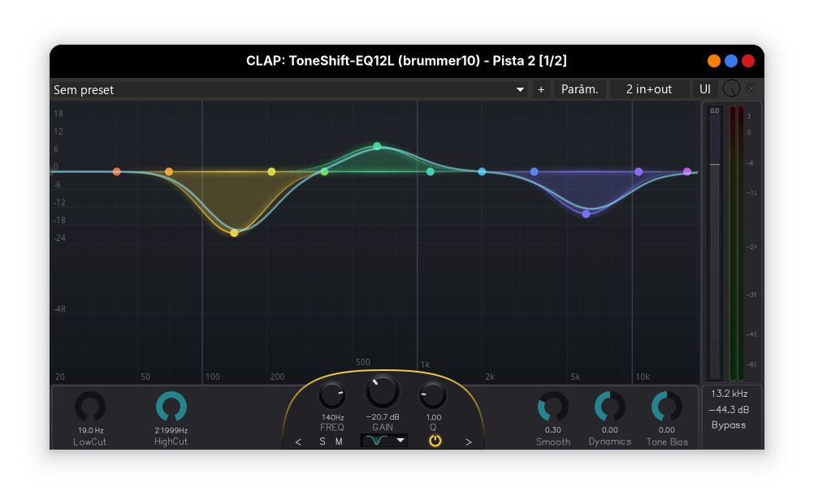Select the blue band node near 3.5 kHz
Viewport: 814px width, 504px height.
point(535,171)
